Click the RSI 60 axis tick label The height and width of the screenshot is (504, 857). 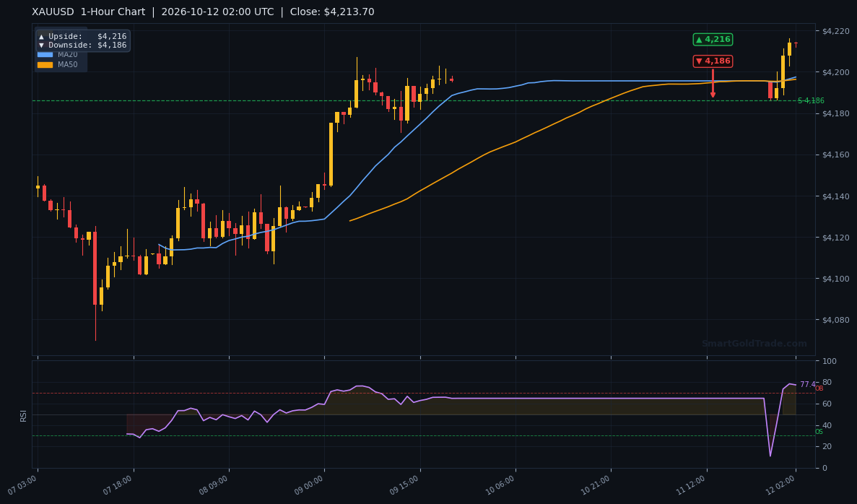click(x=827, y=404)
